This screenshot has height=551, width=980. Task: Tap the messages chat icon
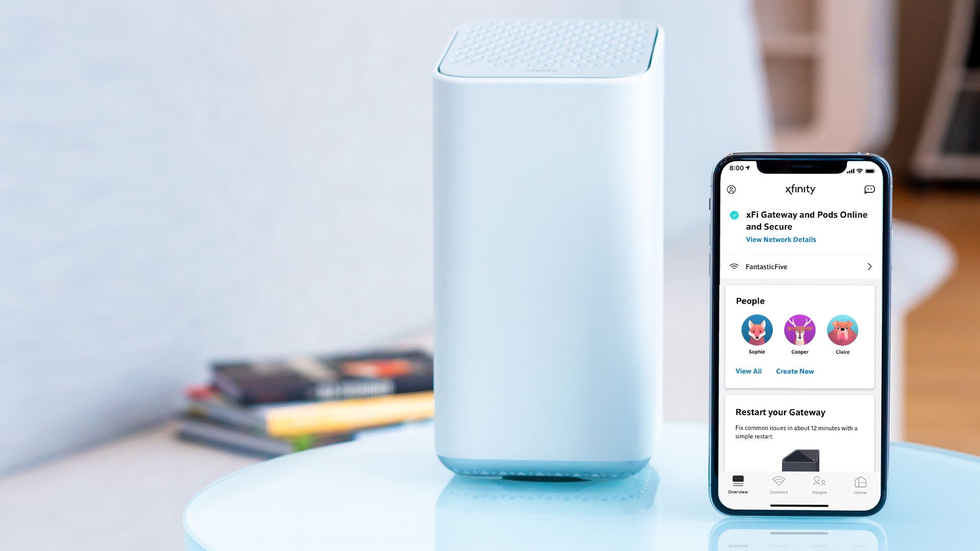point(870,189)
